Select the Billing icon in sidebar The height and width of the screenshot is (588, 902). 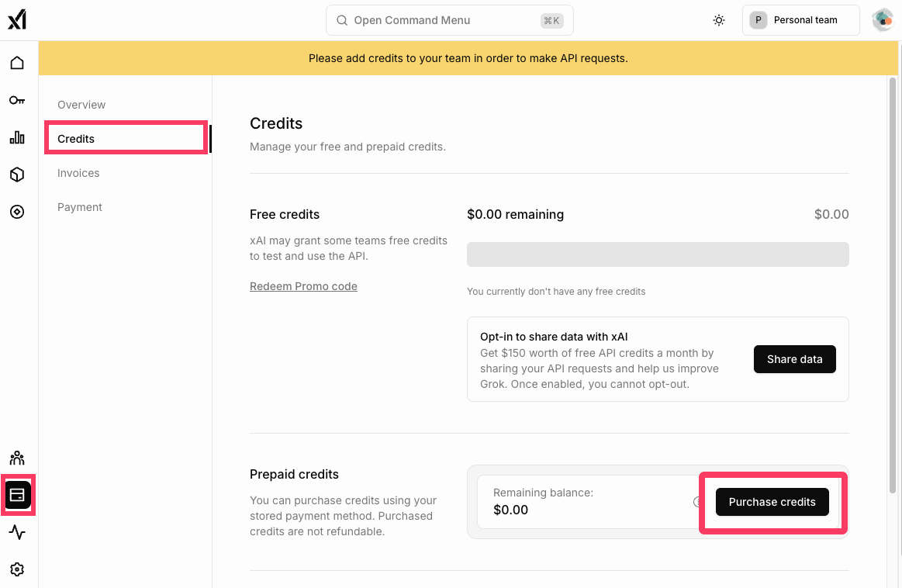(x=18, y=495)
